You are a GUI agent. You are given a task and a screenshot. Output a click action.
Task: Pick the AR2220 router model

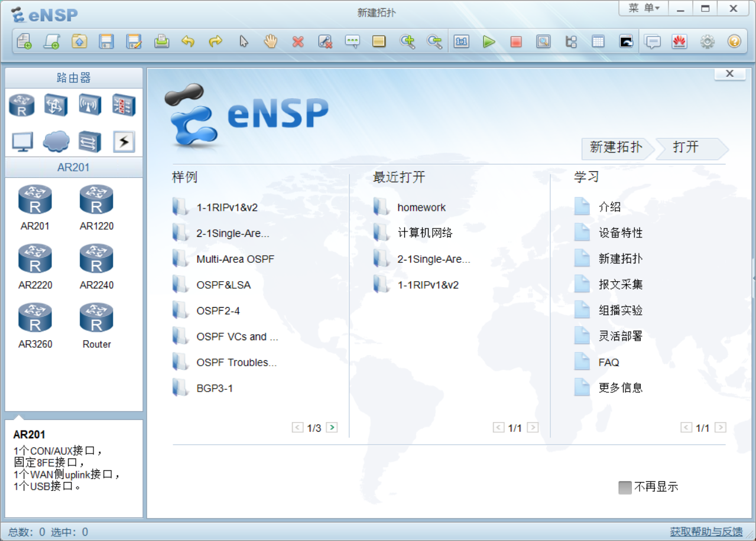(x=35, y=266)
